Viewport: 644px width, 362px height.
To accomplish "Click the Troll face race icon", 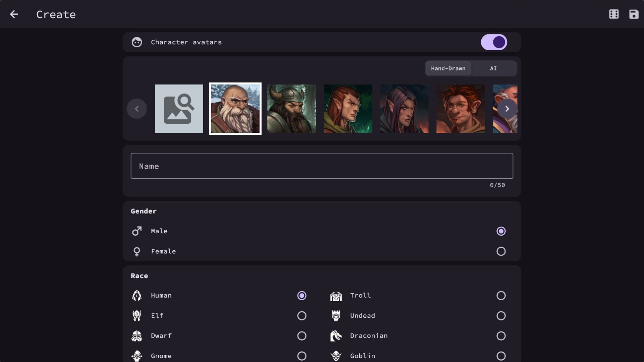I will pos(336,296).
